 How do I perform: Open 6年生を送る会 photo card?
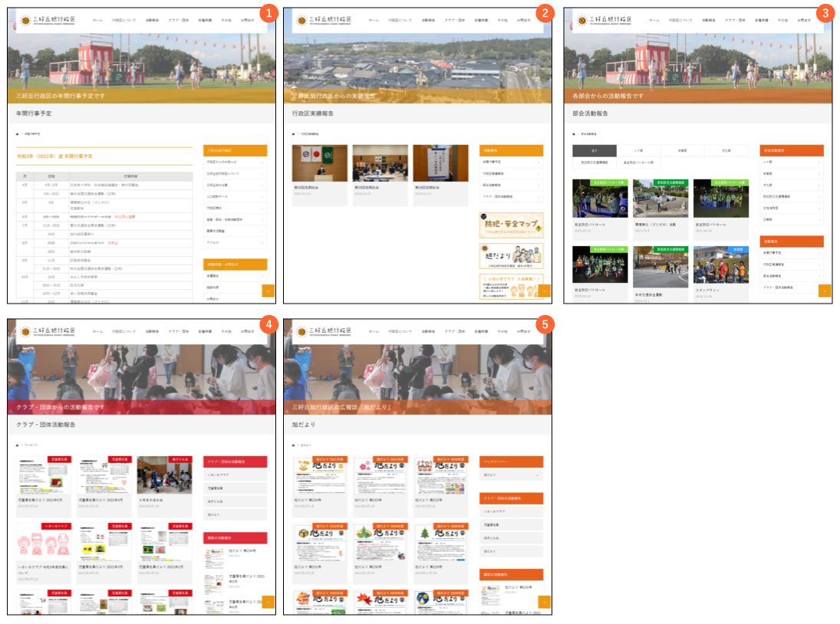coord(164,485)
